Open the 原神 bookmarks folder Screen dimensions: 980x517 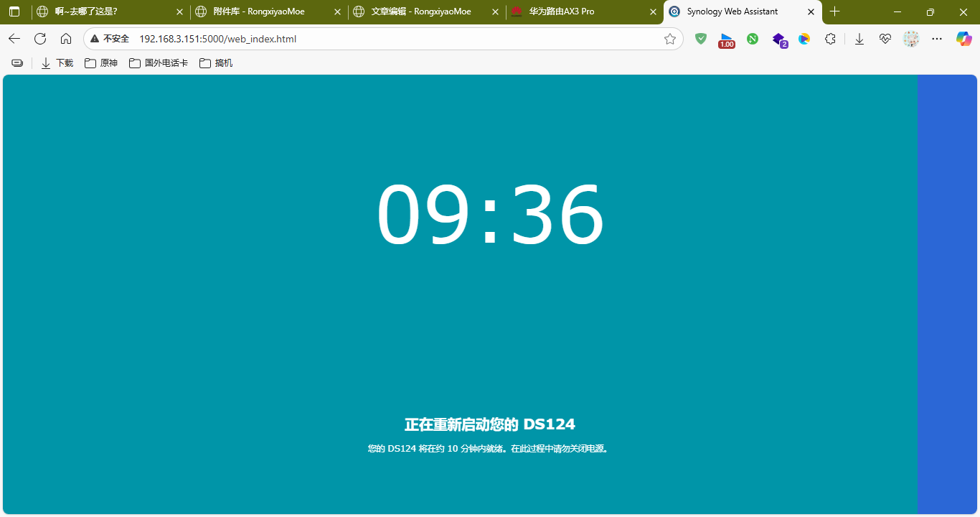tap(101, 63)
